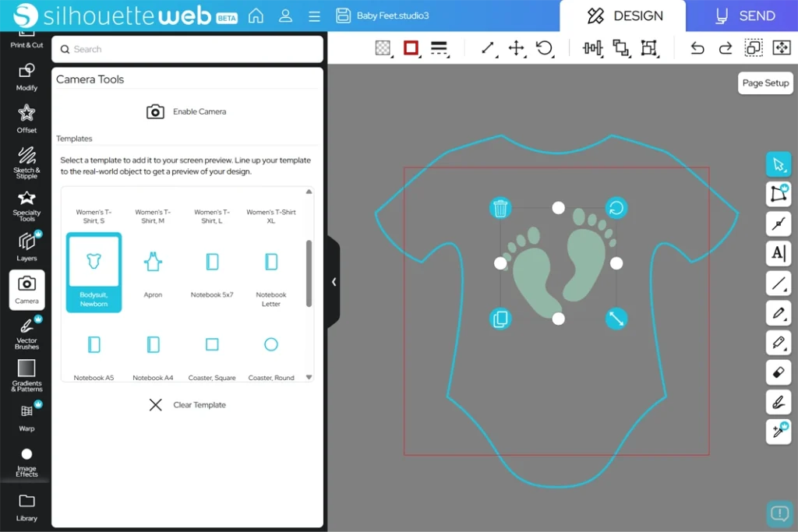Select the Text tool in right toolbar
Viewport: 798px width, 532px height.
[x=778, y=253]
